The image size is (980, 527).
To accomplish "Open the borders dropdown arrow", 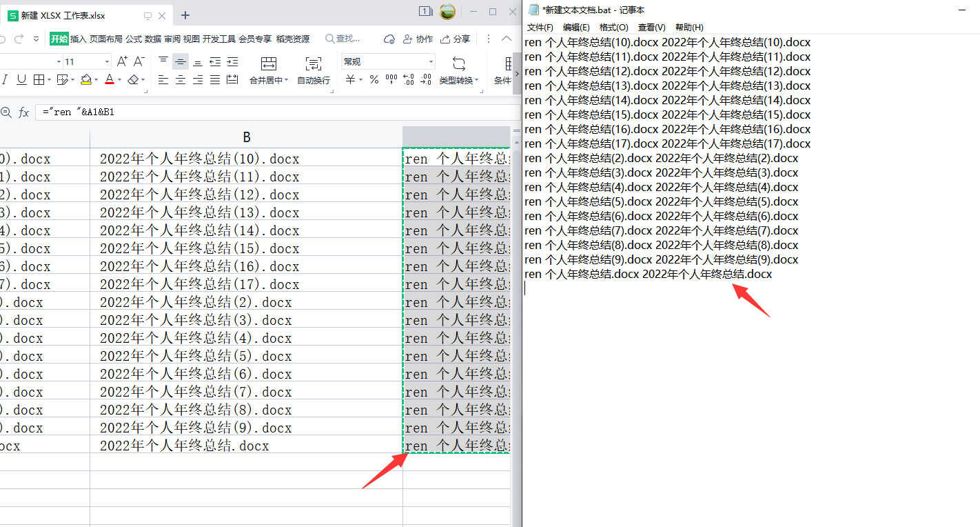I will coord(50,81).
